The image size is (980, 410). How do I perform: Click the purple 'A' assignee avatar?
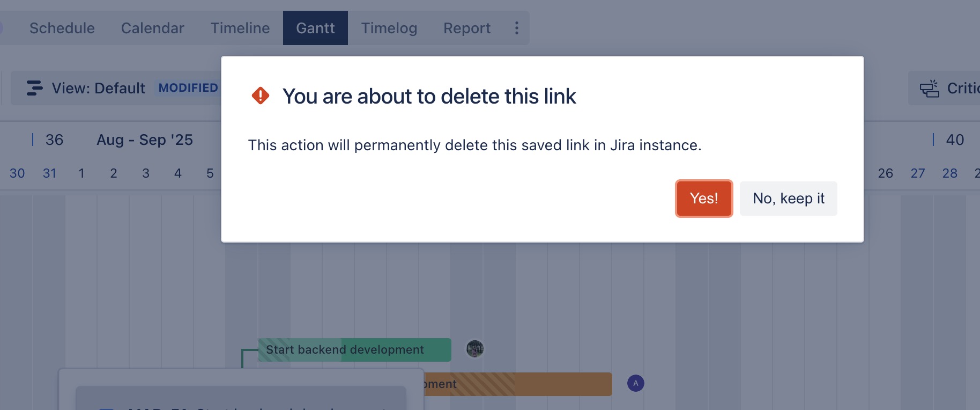tap(635, 383)
